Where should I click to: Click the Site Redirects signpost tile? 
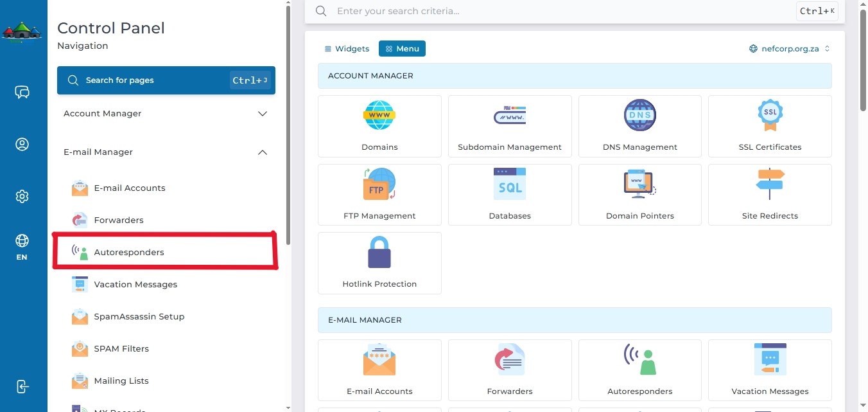click(x=770, y=195)
